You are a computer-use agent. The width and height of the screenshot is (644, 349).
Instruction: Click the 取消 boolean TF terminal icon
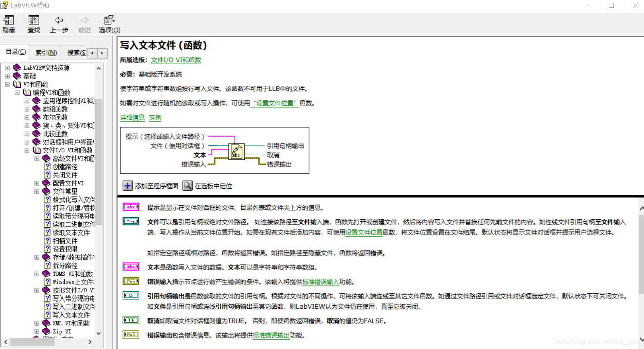[131, 320]
